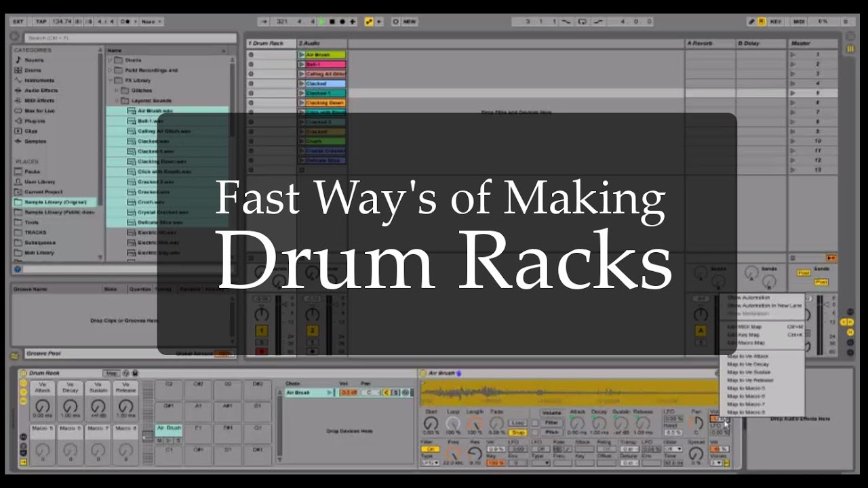Start playback with the green Play button
Screen dimensions: 868x488
pos(321,22)
